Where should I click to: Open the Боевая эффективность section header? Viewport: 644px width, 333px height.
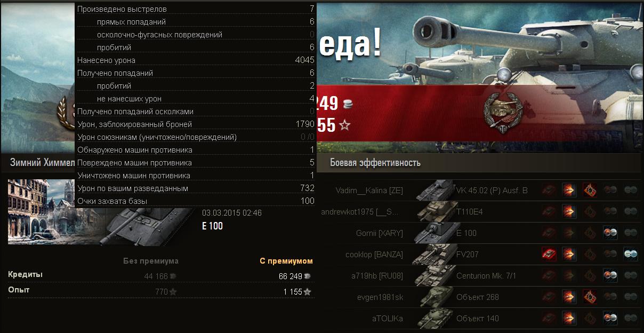click(x=375, y=163)
